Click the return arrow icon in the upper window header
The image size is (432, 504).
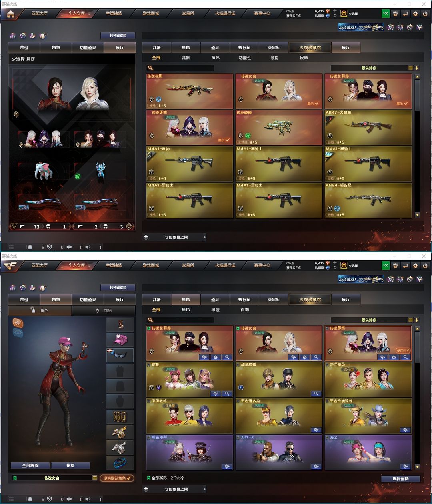coord(405,14)
